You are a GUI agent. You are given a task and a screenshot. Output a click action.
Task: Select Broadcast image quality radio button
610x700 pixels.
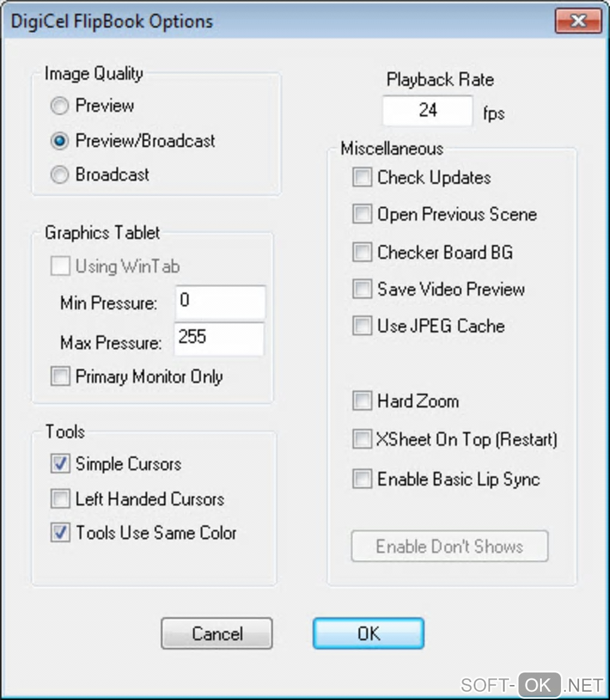point(60,175)
